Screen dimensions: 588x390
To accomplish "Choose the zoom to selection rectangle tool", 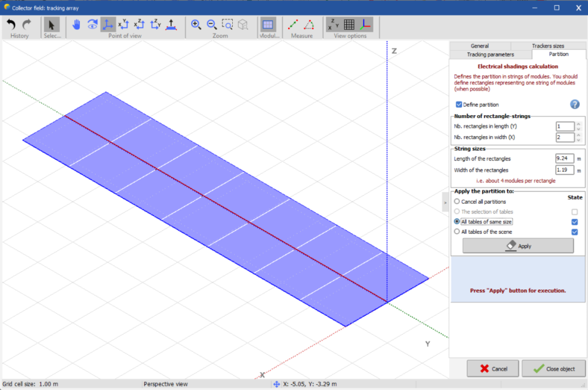I will [228, 25].
